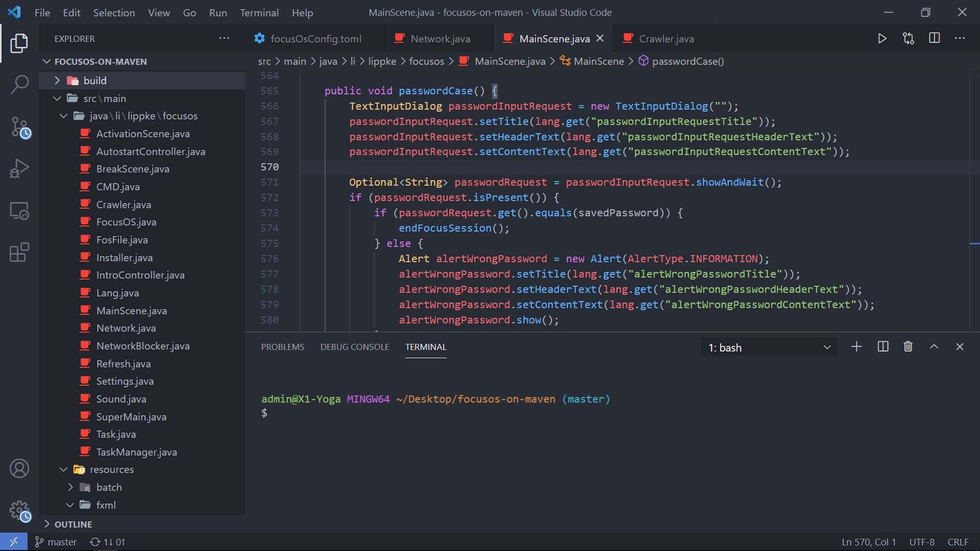Screen dimensions: 980x551
Task: Open the Search view in activity bar
Action: (x=19, y=85)
